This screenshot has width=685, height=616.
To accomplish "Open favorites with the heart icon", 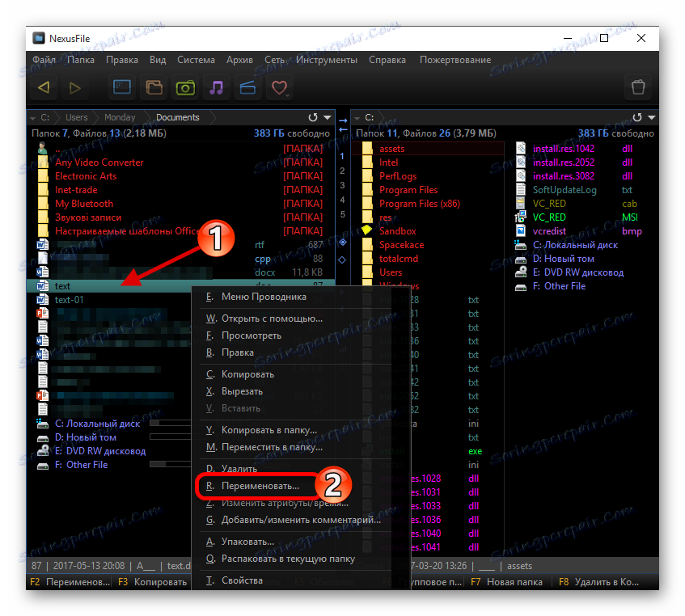I will (x=279, y=88).
